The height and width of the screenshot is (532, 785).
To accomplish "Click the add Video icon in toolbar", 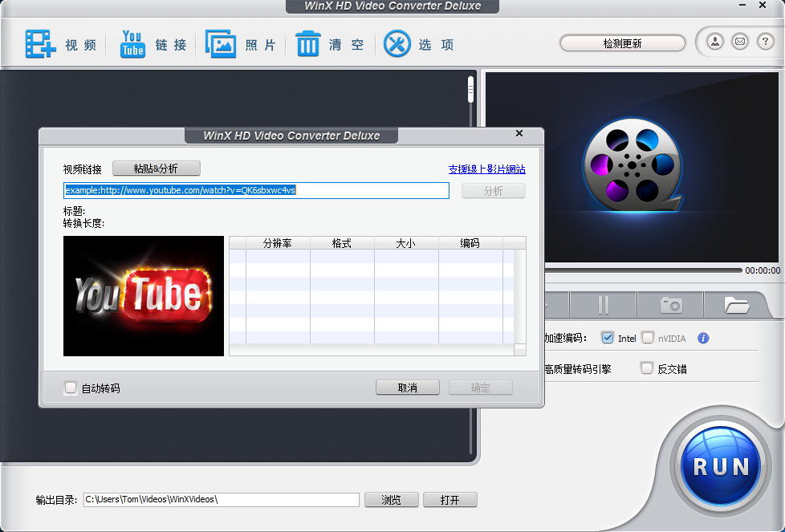I will 41,44.
